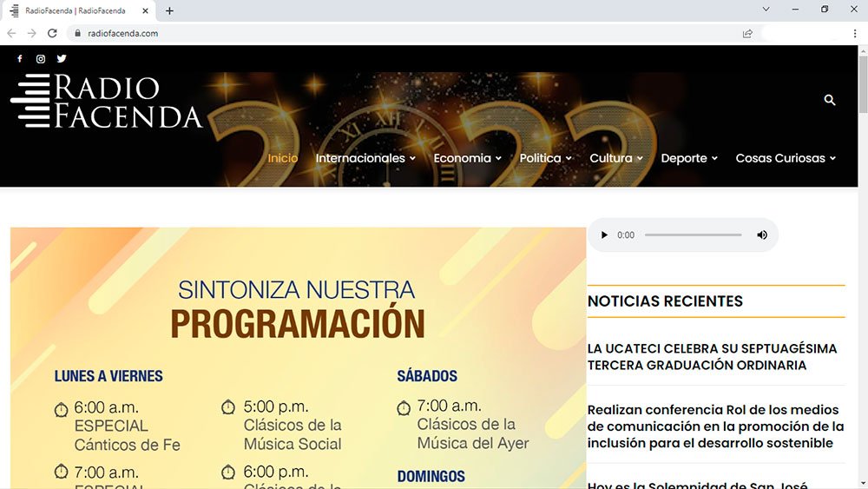Open the Rol de los medios article

716,426
